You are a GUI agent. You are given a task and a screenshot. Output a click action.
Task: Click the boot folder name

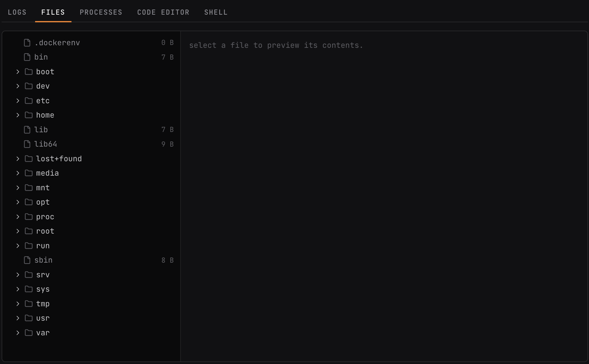[45, 72]
